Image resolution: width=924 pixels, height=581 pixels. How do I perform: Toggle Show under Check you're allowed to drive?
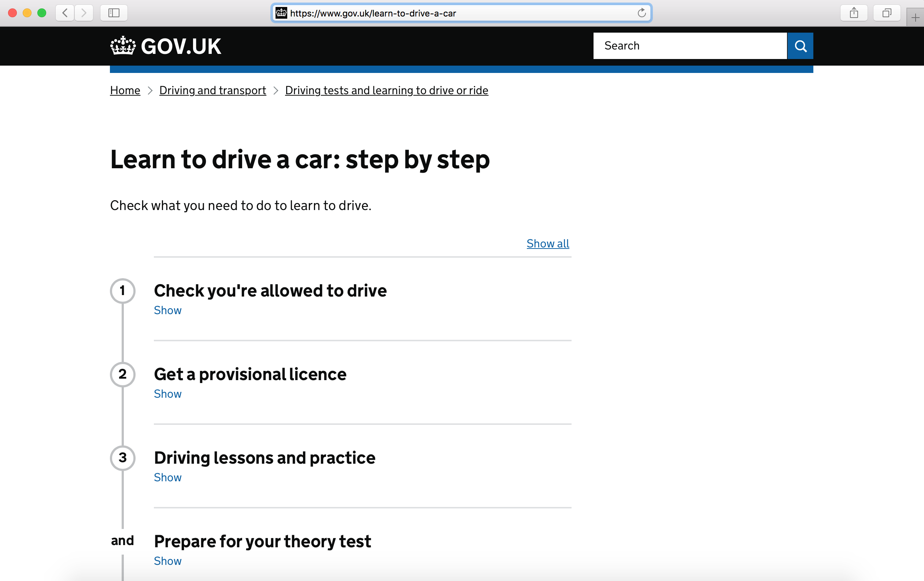tap(167, 310)
